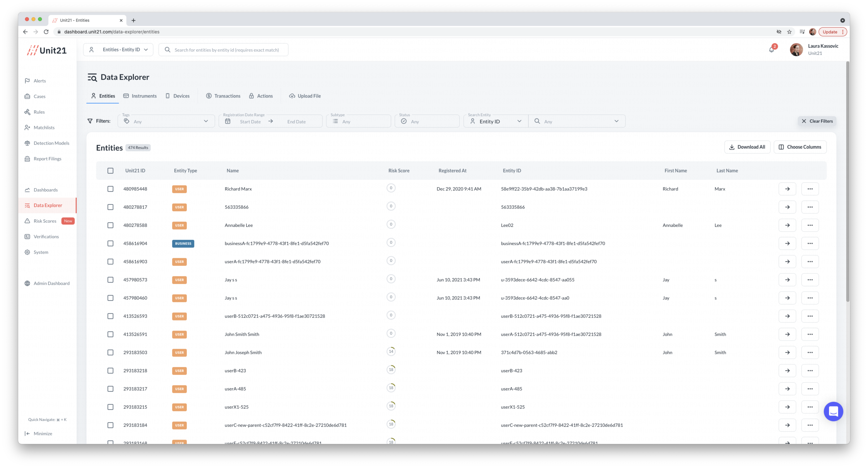Click the Matchlists sidebar icon
Screen dimensions: 868x468
tap(27, 128)
